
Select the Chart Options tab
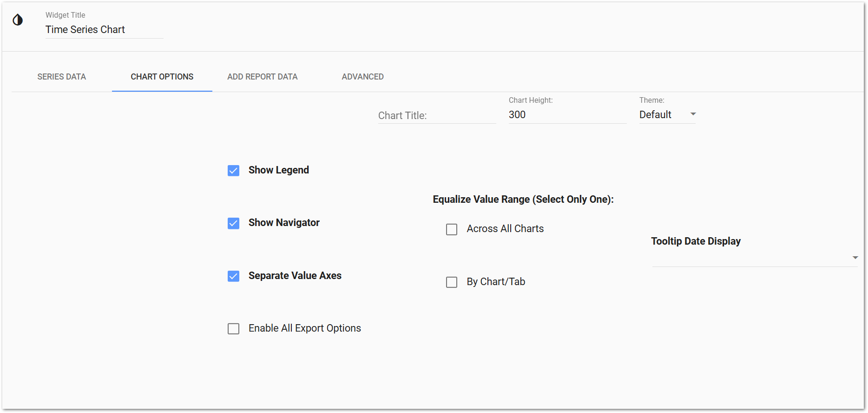(x=162, y=77)
